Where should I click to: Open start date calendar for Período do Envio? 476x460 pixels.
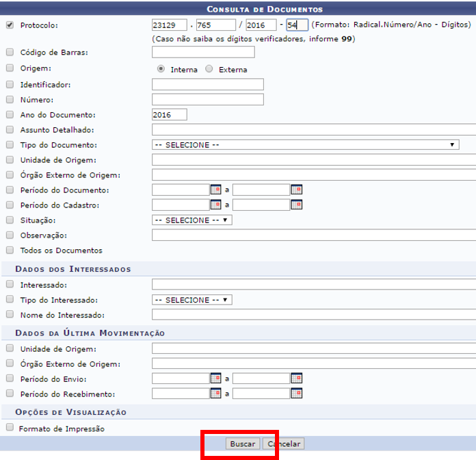coord(215,379)
